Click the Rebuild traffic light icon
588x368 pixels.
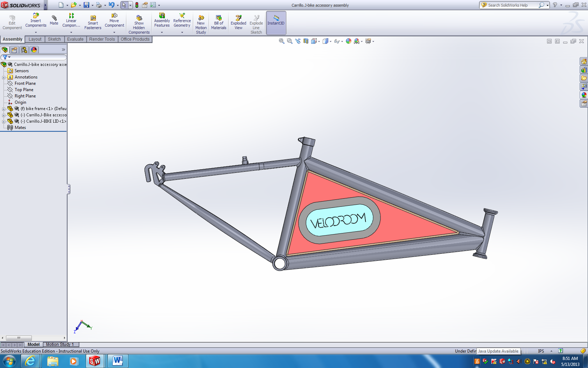pos(137,5)
